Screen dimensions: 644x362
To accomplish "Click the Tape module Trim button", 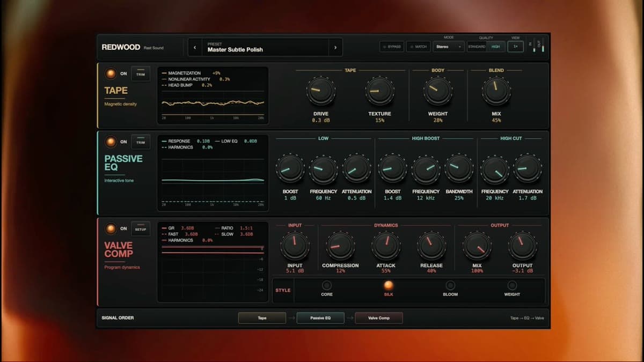I will [x=141, y=74].
